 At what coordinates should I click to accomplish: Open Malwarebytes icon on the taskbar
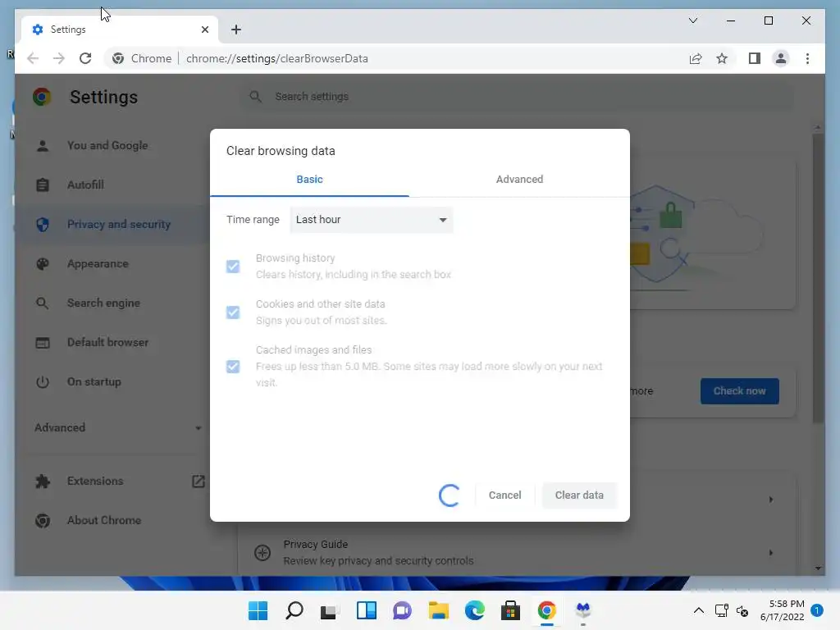coord(583,610)
